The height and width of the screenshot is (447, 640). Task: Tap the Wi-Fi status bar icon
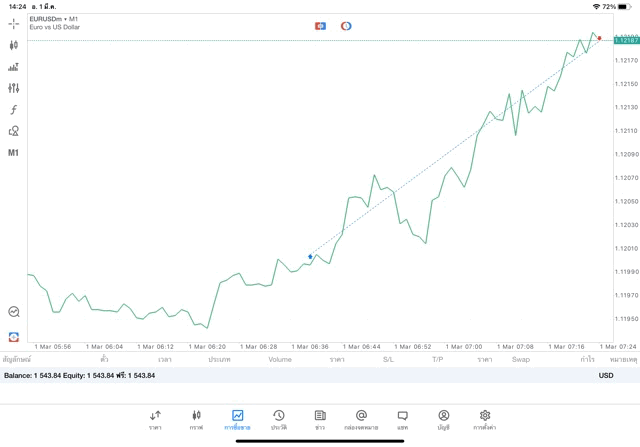[596, 7]
